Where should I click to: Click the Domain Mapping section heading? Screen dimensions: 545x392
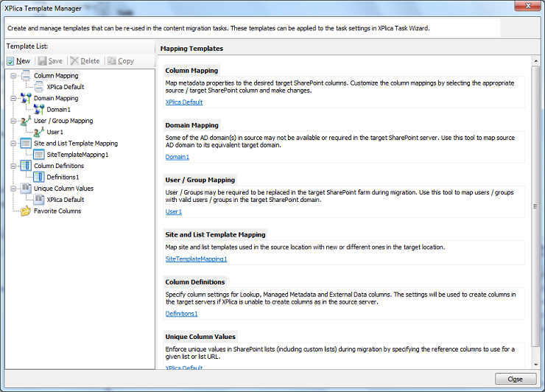tap(192, 125)
